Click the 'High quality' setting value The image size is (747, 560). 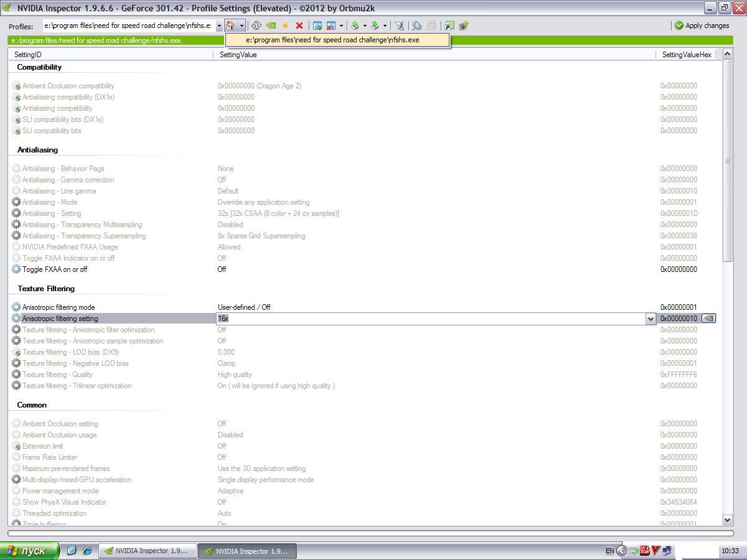pyautogui.click(x=235, y=375)
